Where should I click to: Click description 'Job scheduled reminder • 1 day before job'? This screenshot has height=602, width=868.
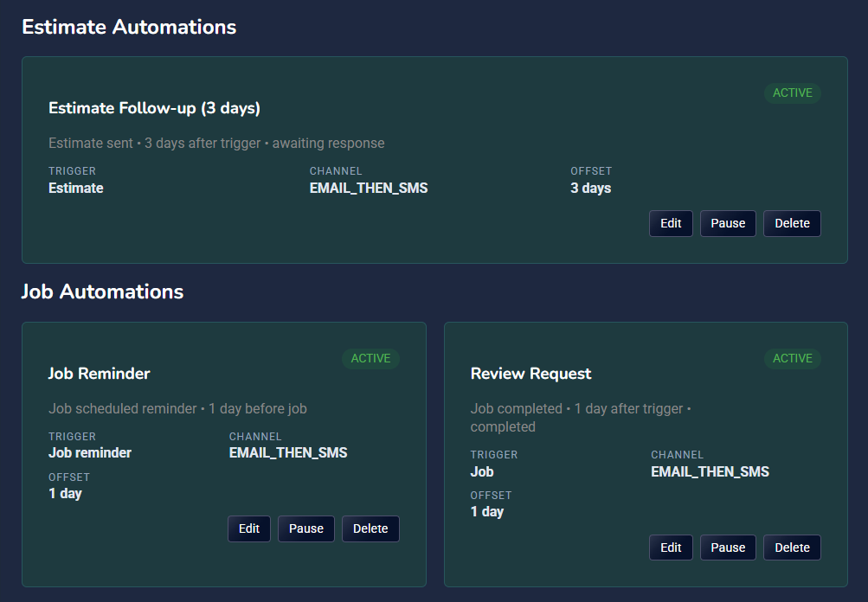pyautogui.click(x=177, y=409)
